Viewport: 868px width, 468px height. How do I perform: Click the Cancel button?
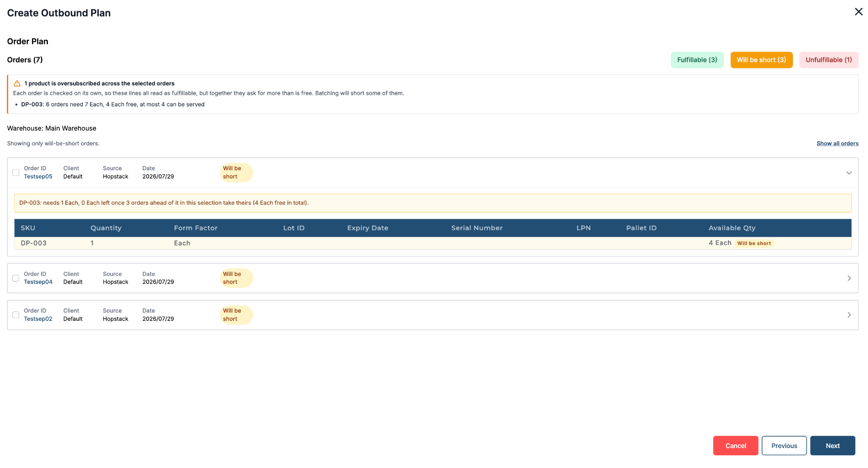[x=735, y=446]
